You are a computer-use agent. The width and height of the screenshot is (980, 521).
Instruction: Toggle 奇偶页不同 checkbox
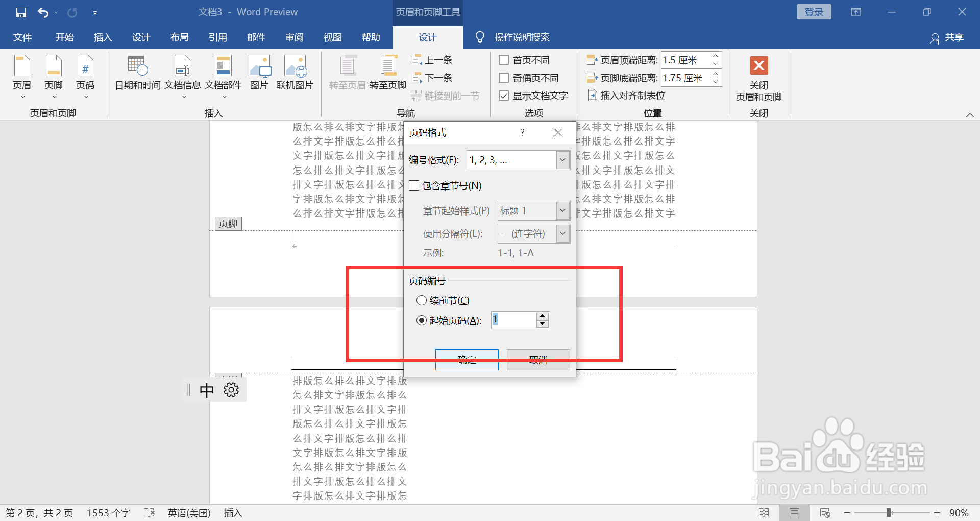click(504, 78)
